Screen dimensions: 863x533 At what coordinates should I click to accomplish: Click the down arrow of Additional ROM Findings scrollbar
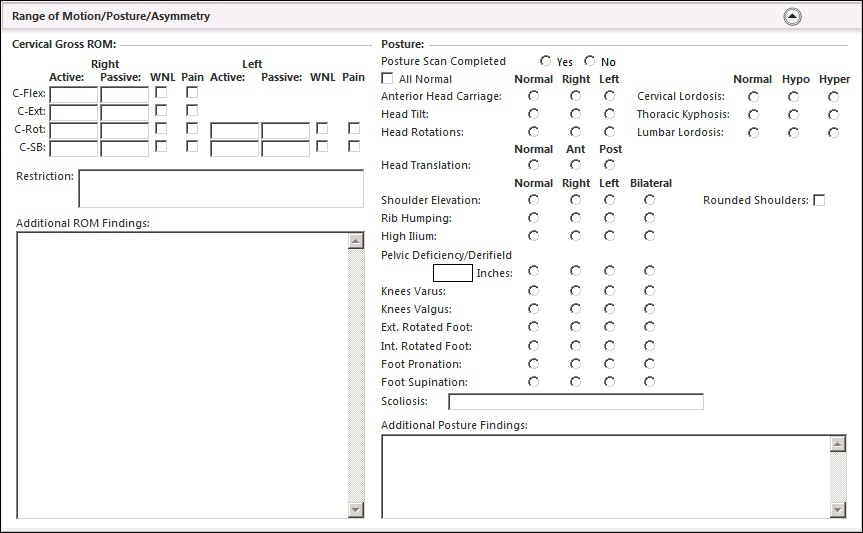(x=356, y=510)
